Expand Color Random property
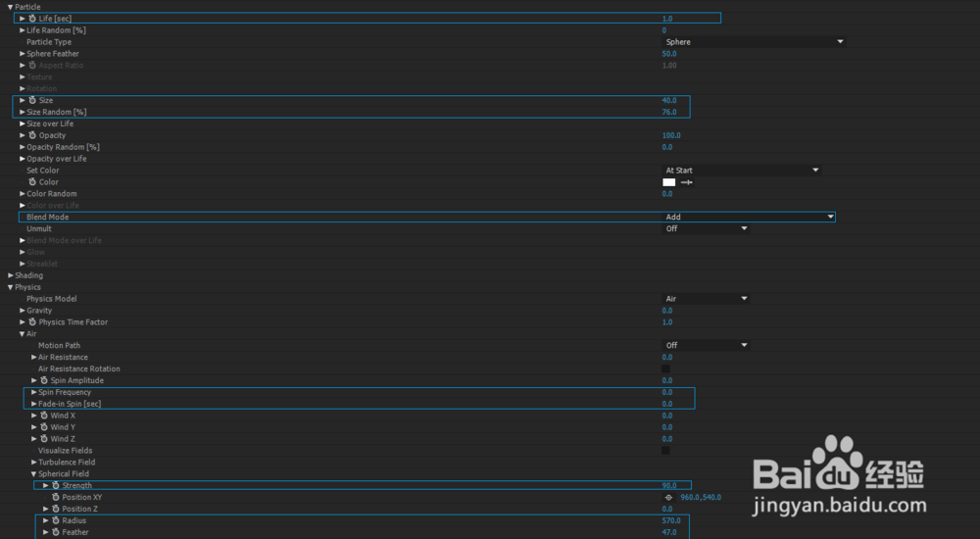The image size is (980, 539). 22,194
